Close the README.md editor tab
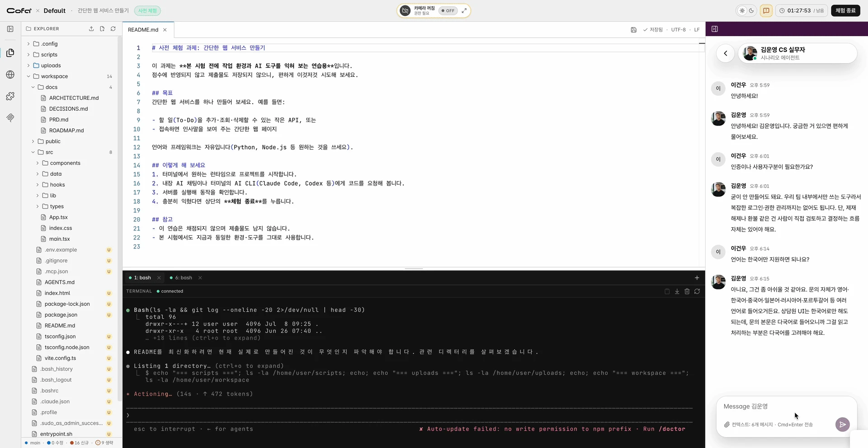The image size is (868, 448). [x=165, y=30]
